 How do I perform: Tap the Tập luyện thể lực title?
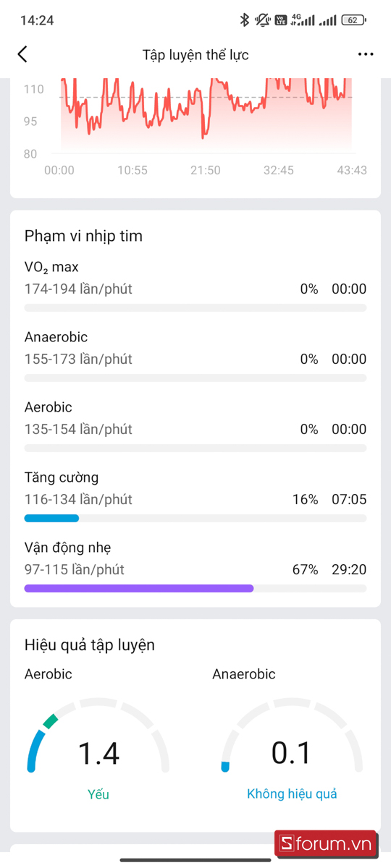[195, 55]
